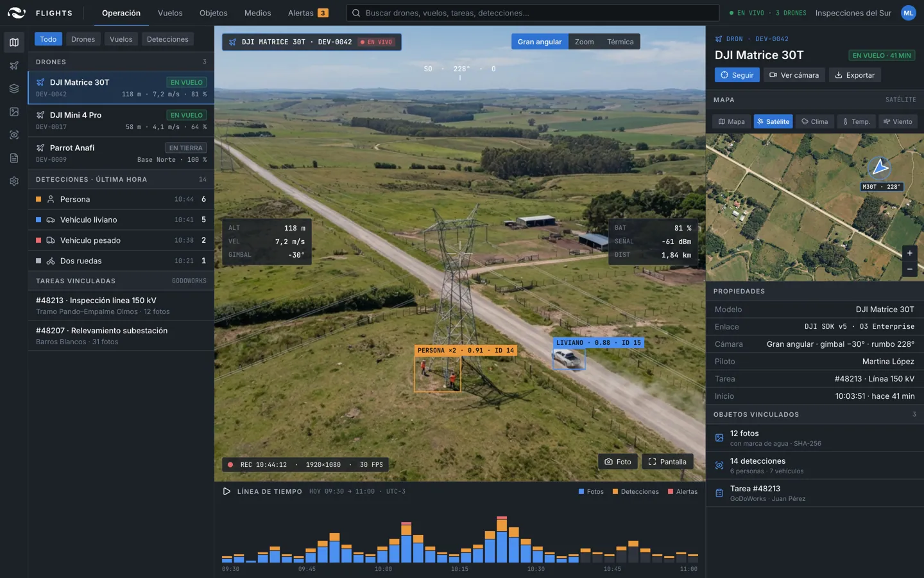
Task: Filter the list by Detecciones
Action: pyautogui.click(x=167, y=39)
